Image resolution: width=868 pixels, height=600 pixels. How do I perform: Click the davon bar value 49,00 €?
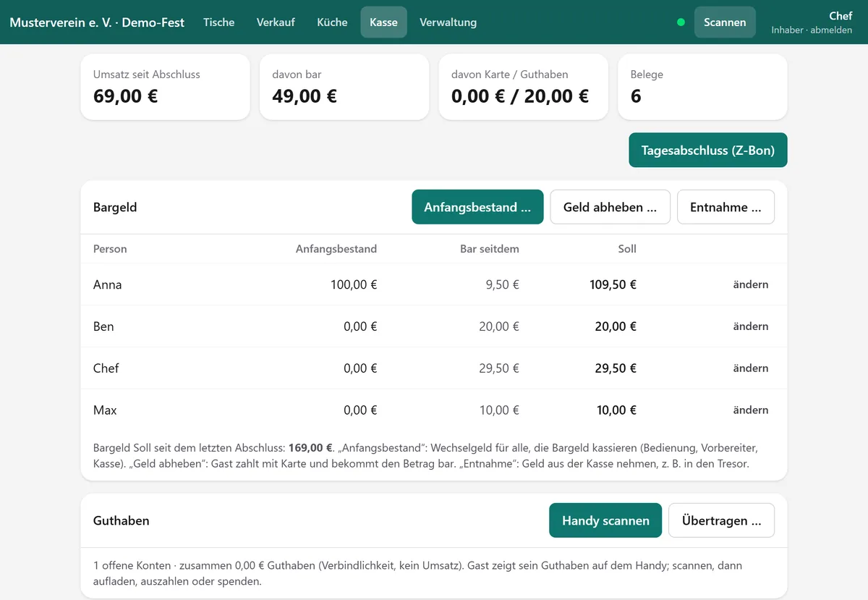[x=305, y=96]
